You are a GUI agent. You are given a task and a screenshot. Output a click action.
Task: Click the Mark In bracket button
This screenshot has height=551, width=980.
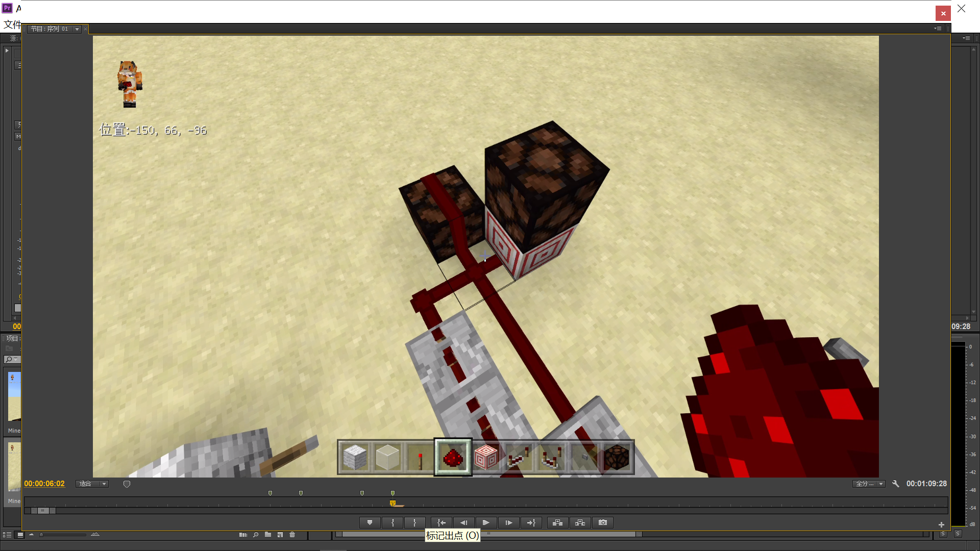(393, 522)
